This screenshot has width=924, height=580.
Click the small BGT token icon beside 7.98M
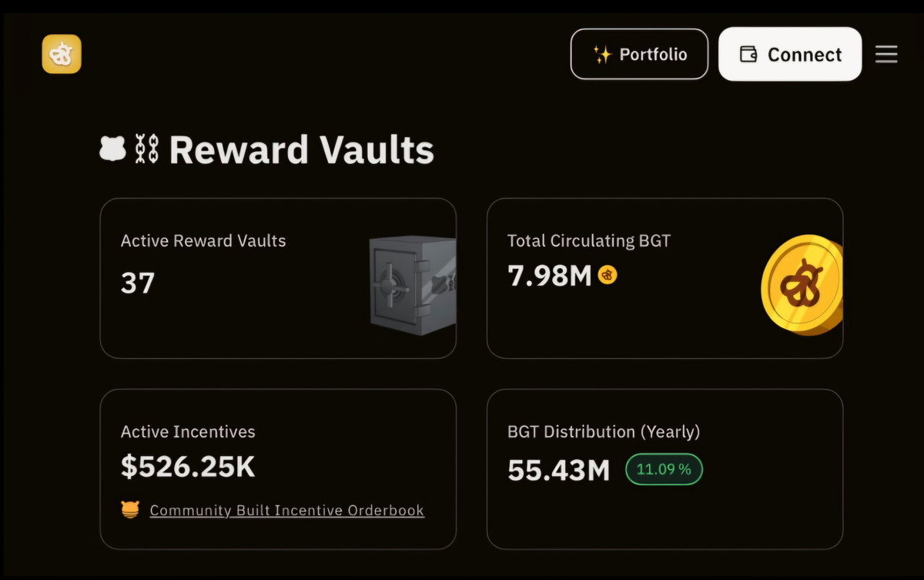608,275
